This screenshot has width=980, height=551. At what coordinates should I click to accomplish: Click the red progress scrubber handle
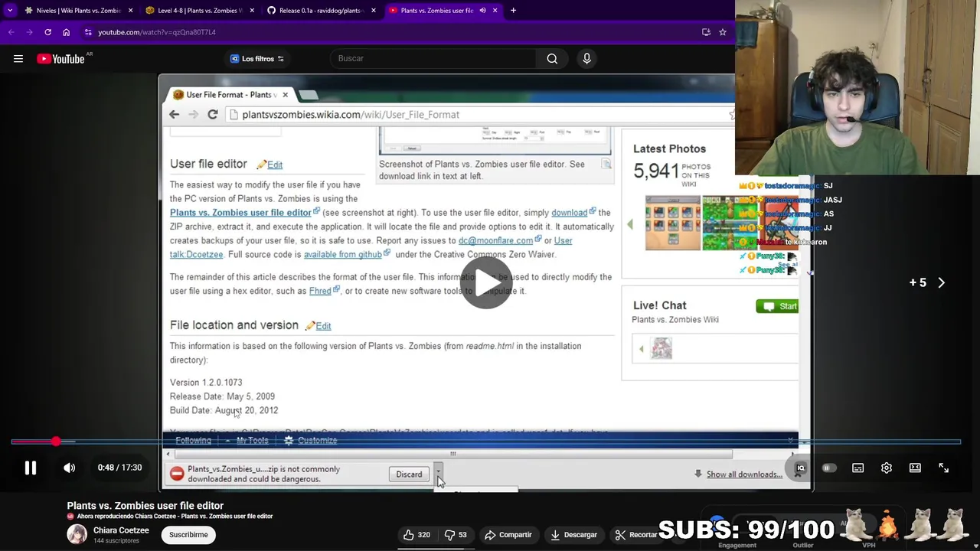click(56, 442)
